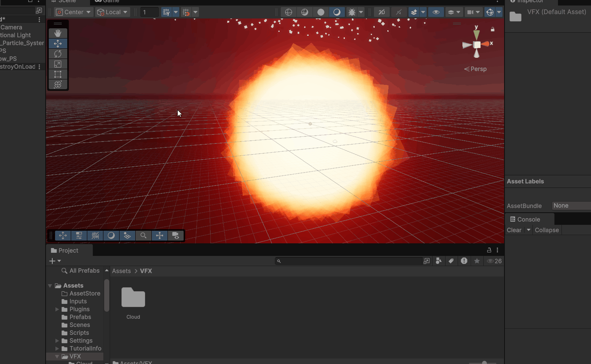
Task: Open the debug draw mode bug icon
Action: [352, 12]
